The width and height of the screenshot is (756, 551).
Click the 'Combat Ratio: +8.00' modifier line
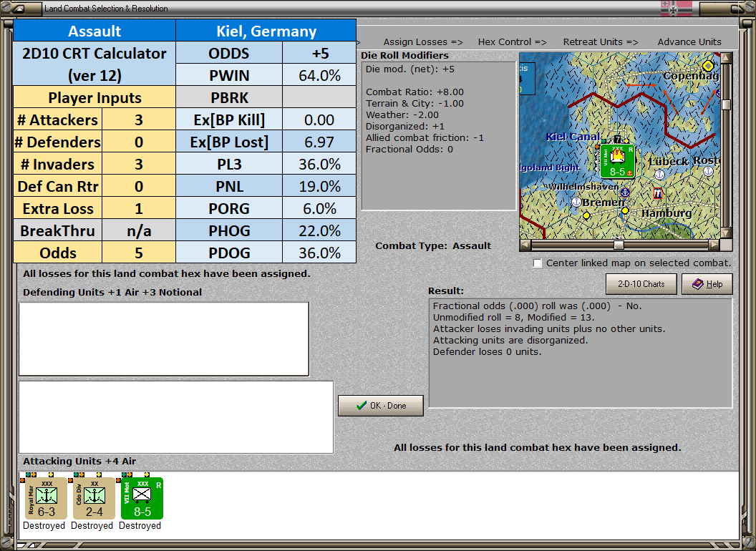[415, 92]
